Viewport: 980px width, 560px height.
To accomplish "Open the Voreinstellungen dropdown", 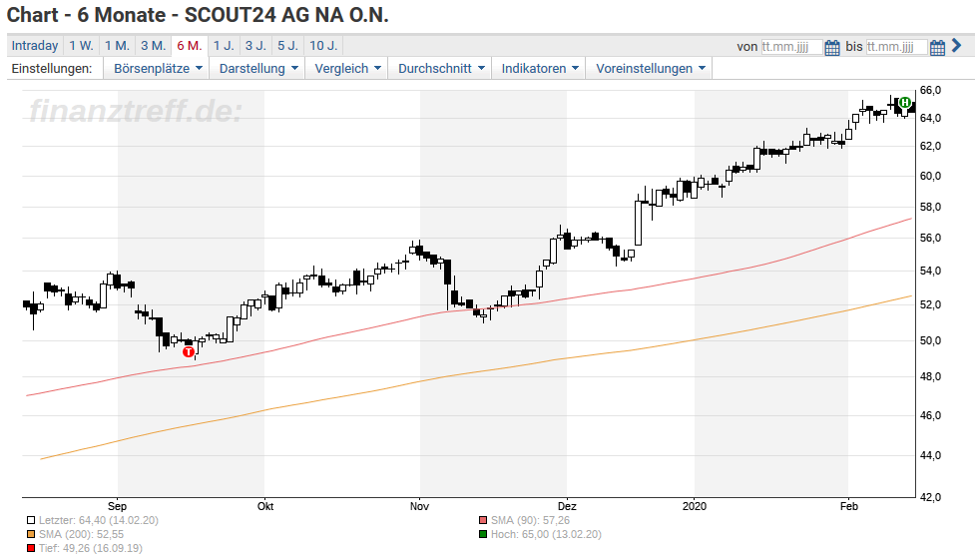I will [x=650, y=68].
